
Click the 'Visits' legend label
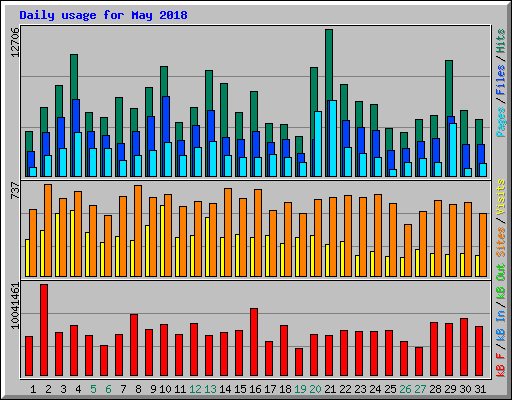[501, 197]
